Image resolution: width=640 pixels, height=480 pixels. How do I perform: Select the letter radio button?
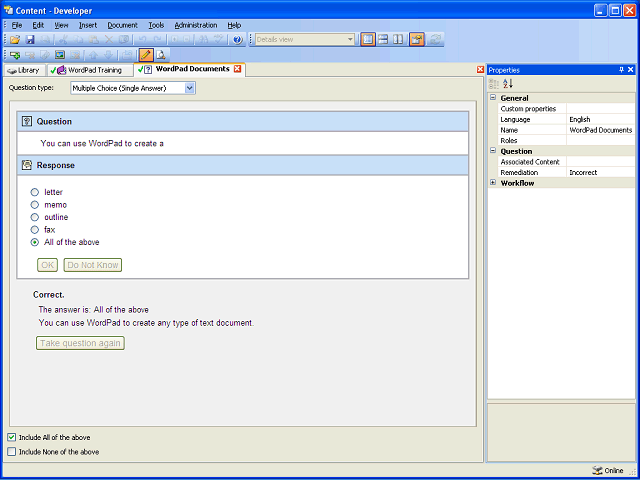tap(35, 192)
